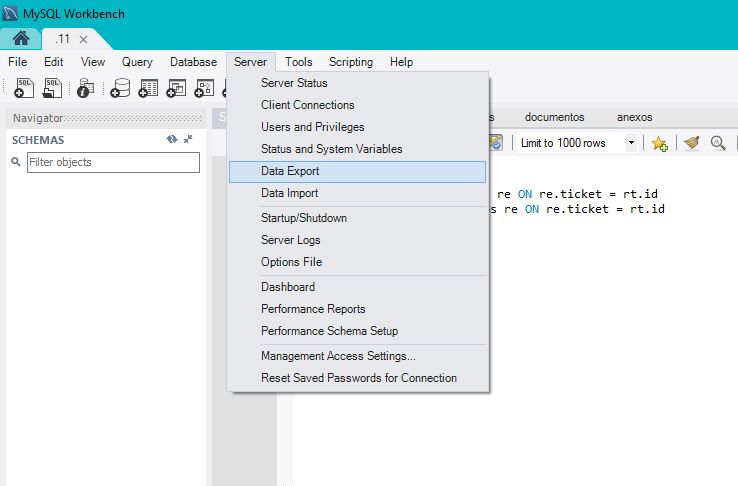Open the View menu
The height and width of the screenshot is (486, 738).
[93, 62]
